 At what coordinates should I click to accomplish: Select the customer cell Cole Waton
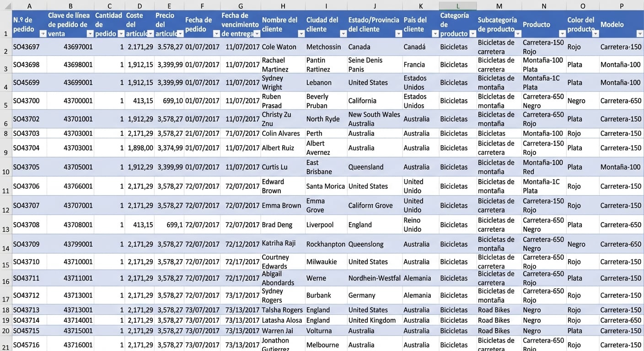click(x=283, y=47)
